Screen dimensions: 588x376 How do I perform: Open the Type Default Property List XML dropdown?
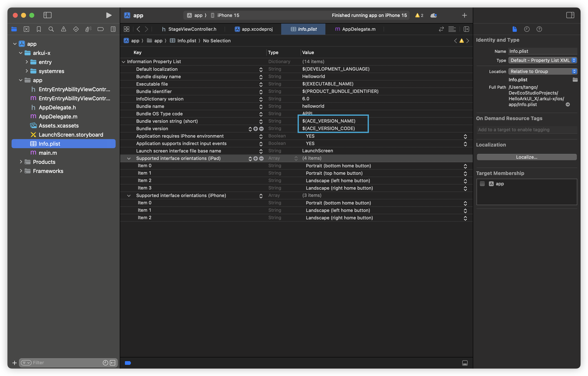coord(543,60)
